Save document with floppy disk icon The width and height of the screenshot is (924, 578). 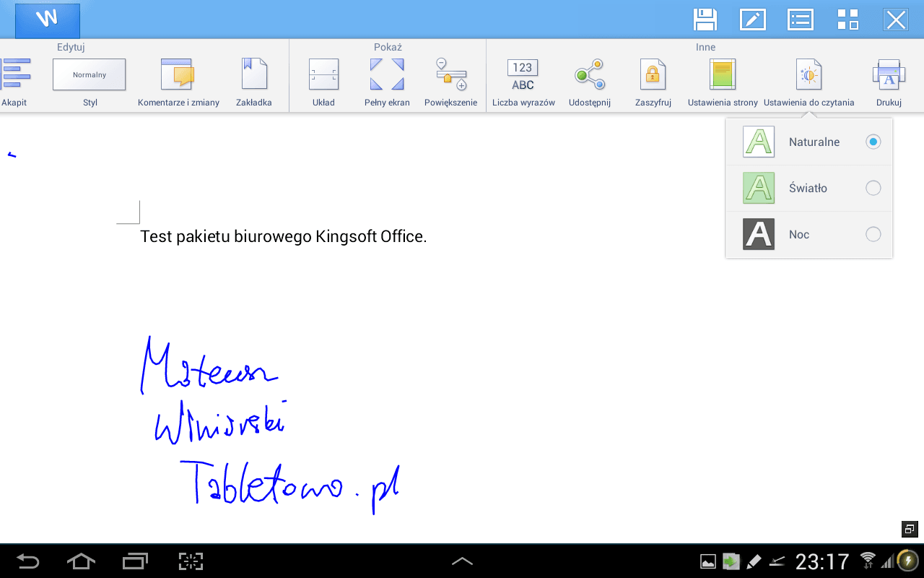pyautogui.click(x=705, y=20)
